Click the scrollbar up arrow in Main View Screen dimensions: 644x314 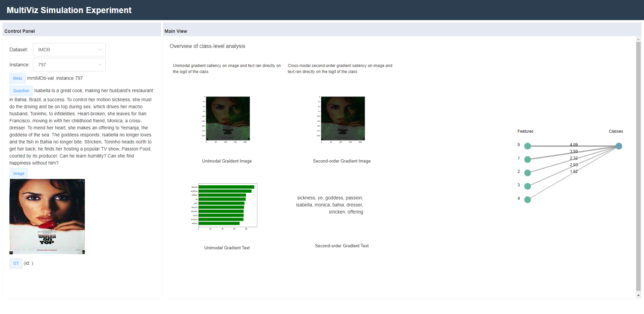click(638, 39)
